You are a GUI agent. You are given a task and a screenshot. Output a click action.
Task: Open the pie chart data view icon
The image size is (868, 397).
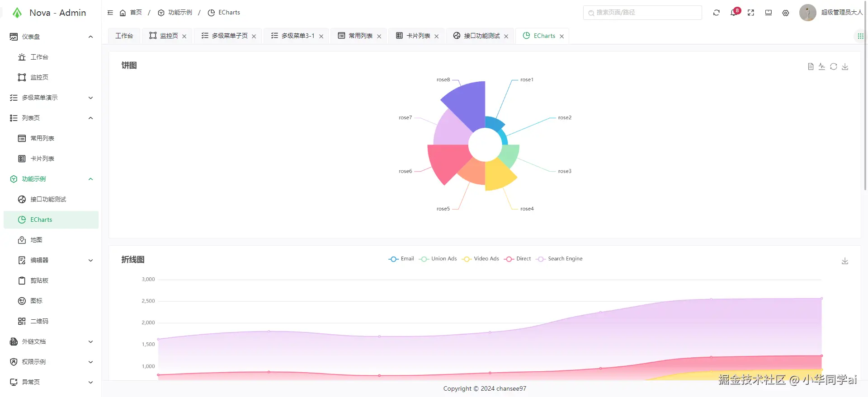click(811, 67)
